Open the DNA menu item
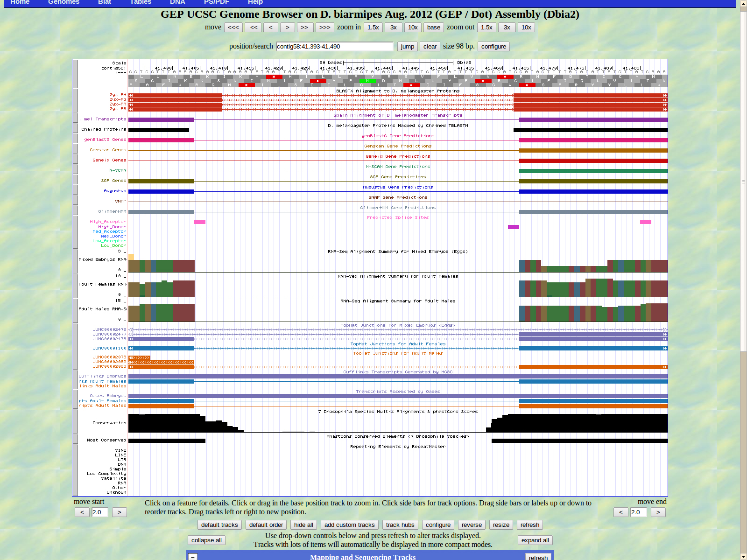Screen dimensions: 747x560 pyautogui.click(x=177, y=2)
